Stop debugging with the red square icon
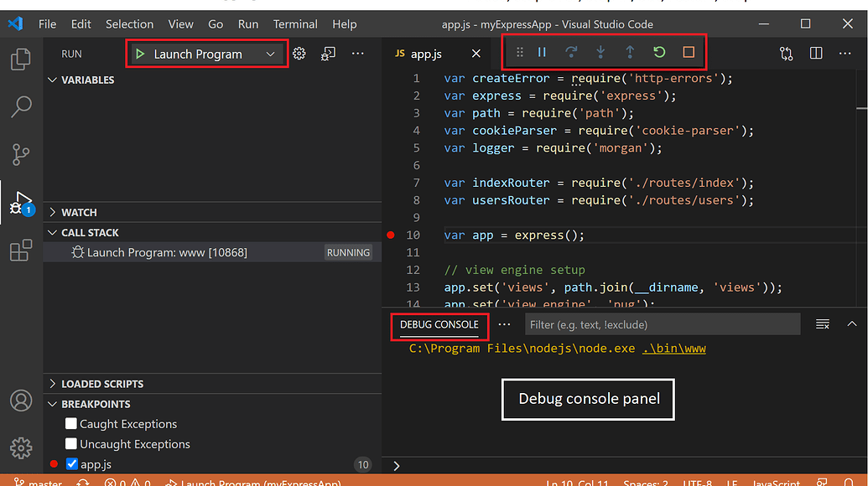Image resolution: width=868 pixels, height=486 pixels. 689,51
